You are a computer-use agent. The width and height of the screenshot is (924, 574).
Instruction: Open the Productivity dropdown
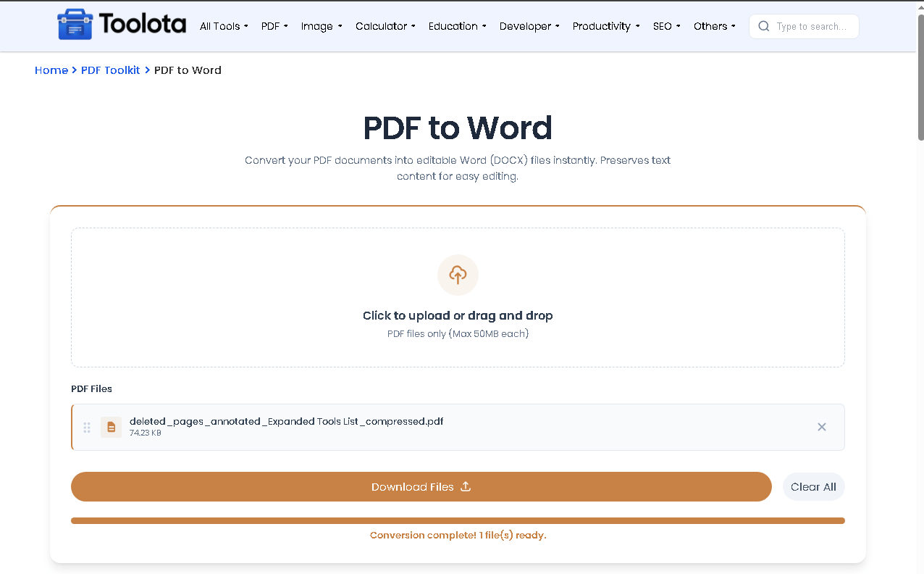[606, 26]
